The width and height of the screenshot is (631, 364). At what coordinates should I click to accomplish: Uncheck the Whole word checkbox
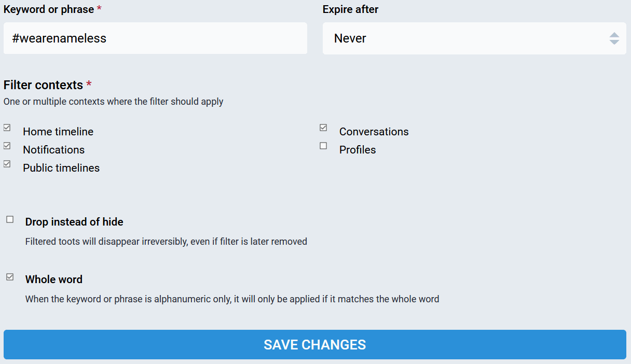click(x=10, y=277)
